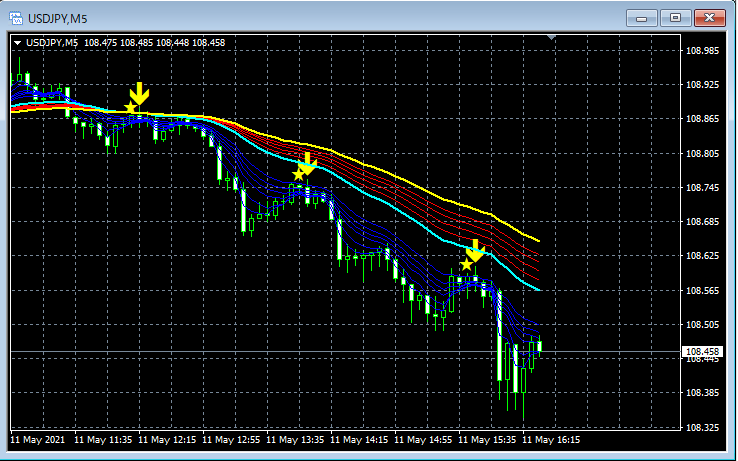Screen dimensions: 738x461
Task: Select the yellow star marker near 11:35
Action: click(x=130, y=108)
